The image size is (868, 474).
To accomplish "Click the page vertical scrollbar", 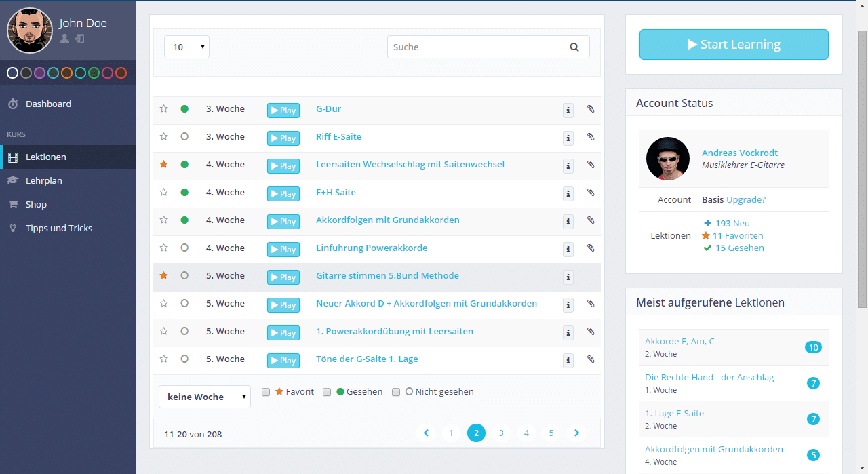I will point(863,170).
